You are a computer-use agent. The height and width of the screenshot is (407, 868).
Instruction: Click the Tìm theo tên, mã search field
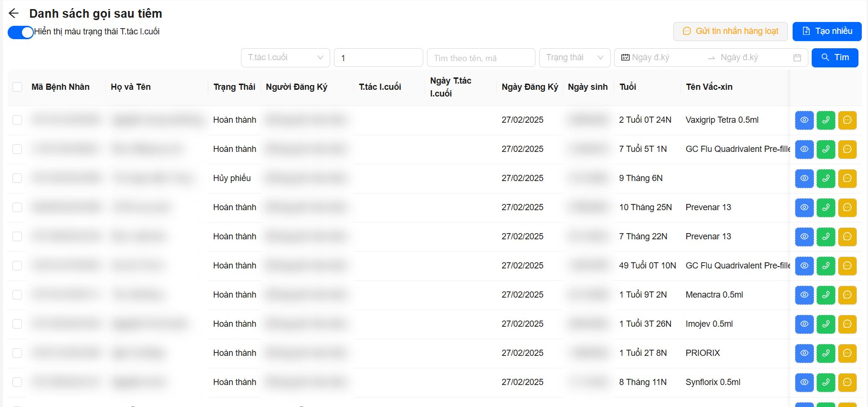[481, 58]
